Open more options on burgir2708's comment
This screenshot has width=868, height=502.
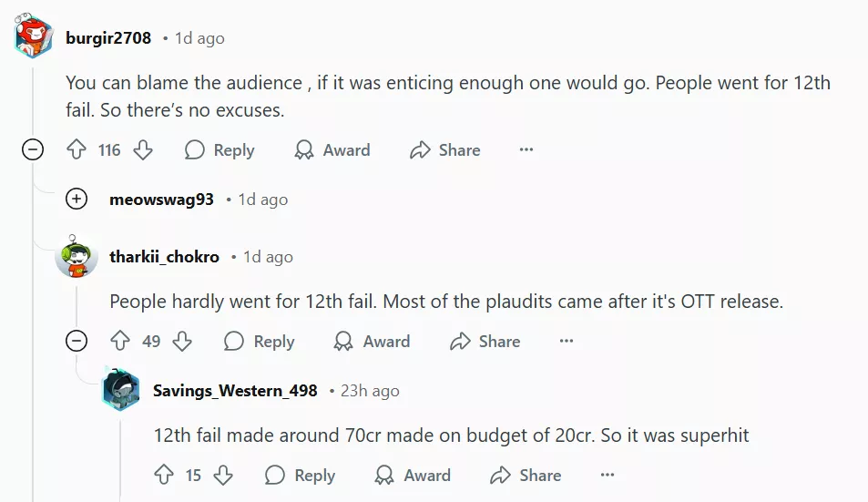point(526,150)
